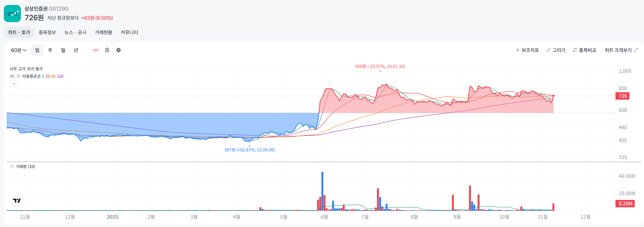Remove moving average indicator with X

(18, 76)
